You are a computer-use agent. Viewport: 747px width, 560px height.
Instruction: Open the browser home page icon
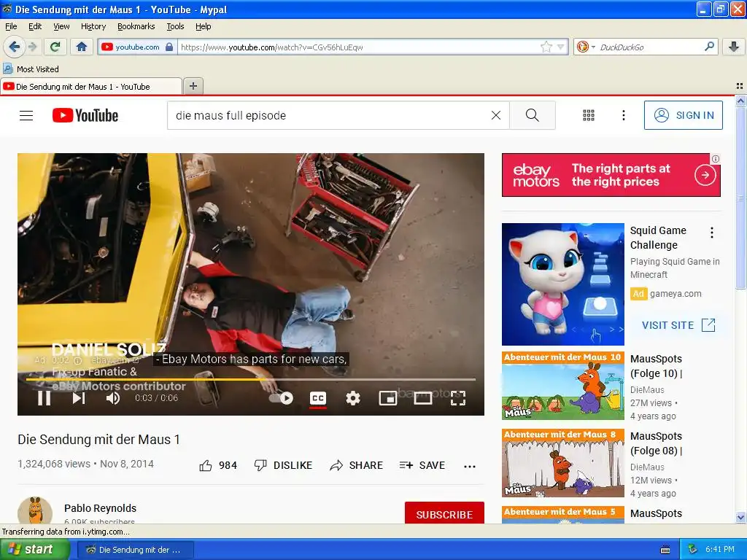(82, 47)
